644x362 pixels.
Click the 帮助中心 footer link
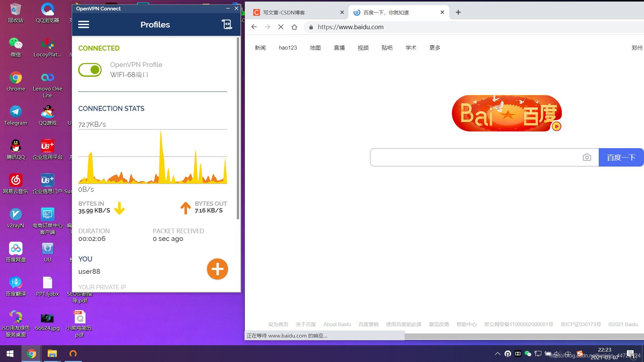pyautogui.click(x=466, y=324)
